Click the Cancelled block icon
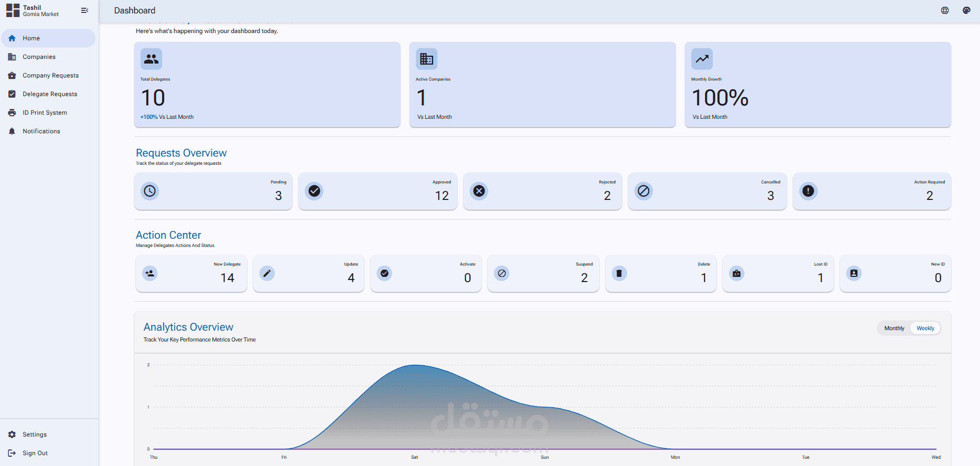 pos(644,191)
